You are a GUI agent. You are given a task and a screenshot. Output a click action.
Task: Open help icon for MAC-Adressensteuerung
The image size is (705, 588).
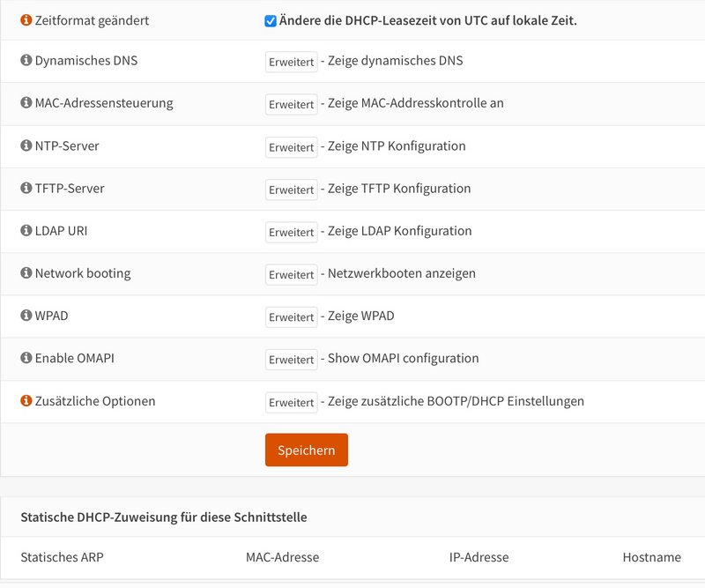coord(26,102)
